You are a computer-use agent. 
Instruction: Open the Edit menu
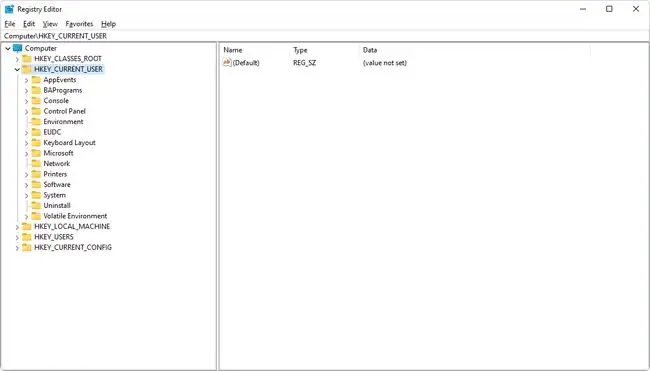29,24
